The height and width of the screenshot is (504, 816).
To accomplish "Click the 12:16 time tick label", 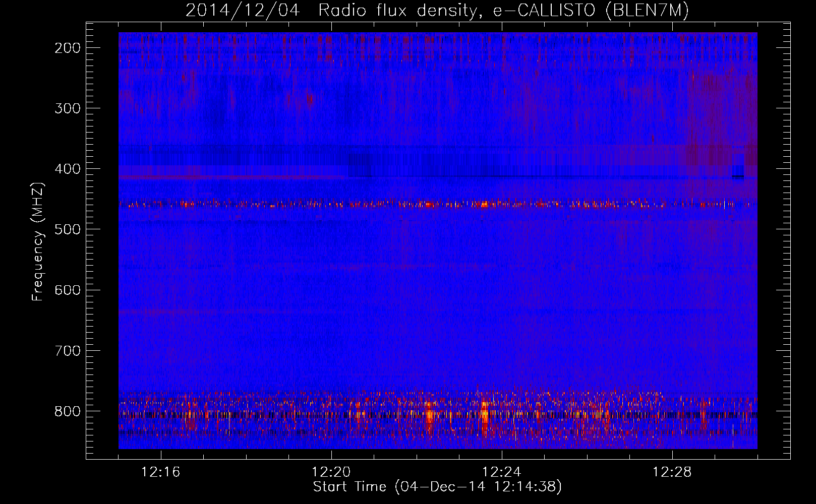I will pyautogui.click(x=161, y=472).
